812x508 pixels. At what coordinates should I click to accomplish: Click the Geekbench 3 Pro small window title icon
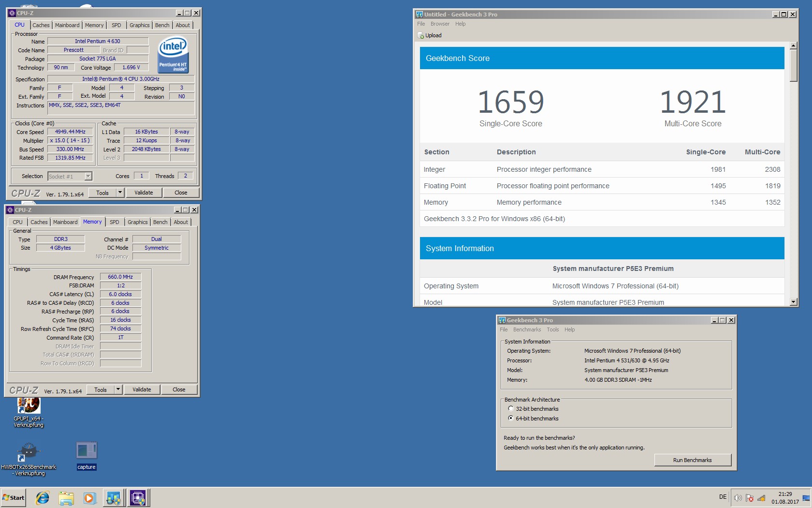[x=502, y=320]
